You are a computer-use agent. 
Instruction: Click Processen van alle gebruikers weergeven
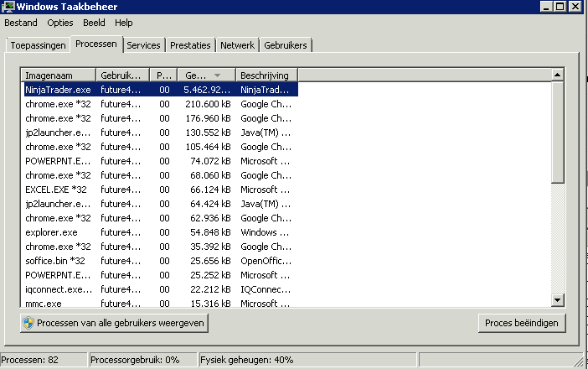[115, 323]
